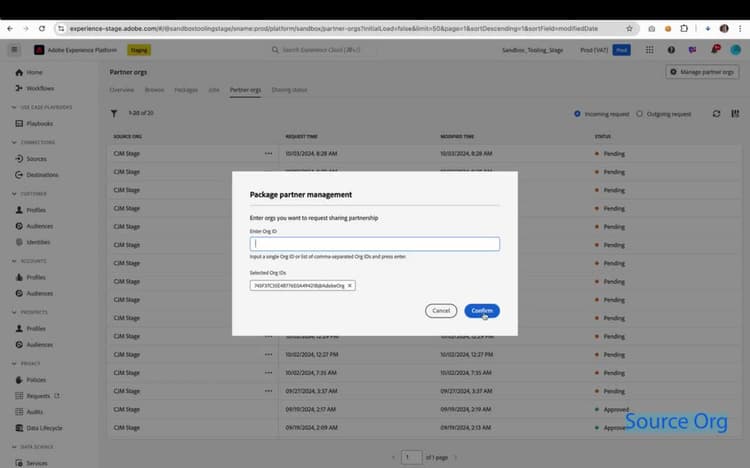The width and height of the screenshot is (750, 468).
Task: Go back in browser
Action: coord(10,29)
